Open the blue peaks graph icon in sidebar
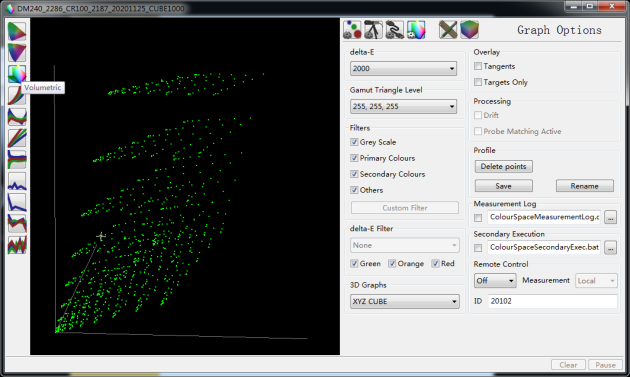Image resolution: width=630 pixels, height=377 pixels. pos(17,180)
